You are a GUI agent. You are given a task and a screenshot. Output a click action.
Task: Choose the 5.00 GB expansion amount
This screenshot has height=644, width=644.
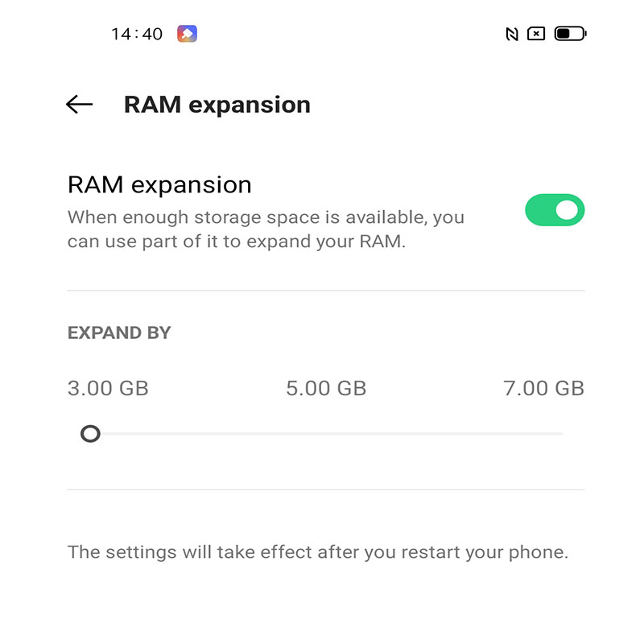(x=326, y=388)
